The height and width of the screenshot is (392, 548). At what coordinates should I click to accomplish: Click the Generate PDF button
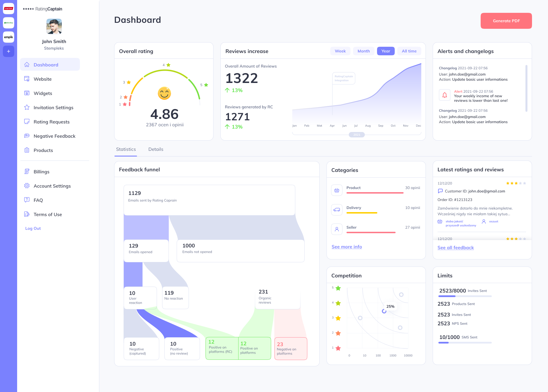tap(506, 21)
